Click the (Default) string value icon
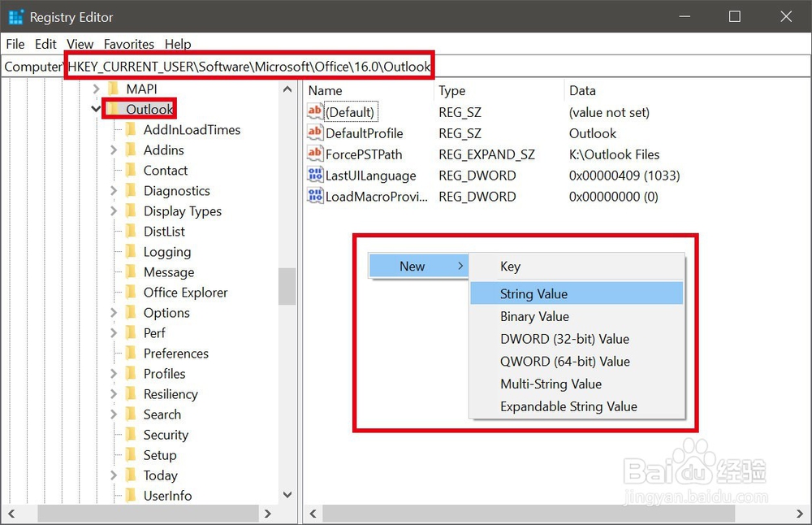 (315, 111)
